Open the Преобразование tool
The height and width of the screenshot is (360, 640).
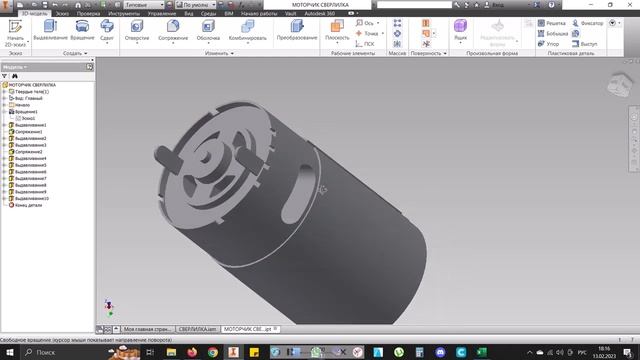297,30
